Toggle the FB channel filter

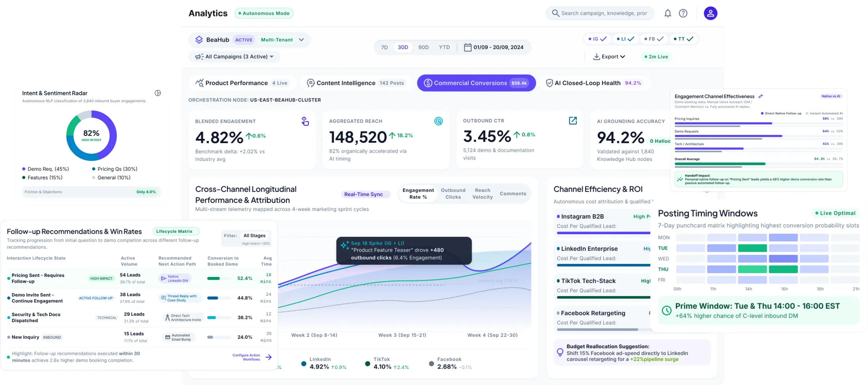coord(654,39)
